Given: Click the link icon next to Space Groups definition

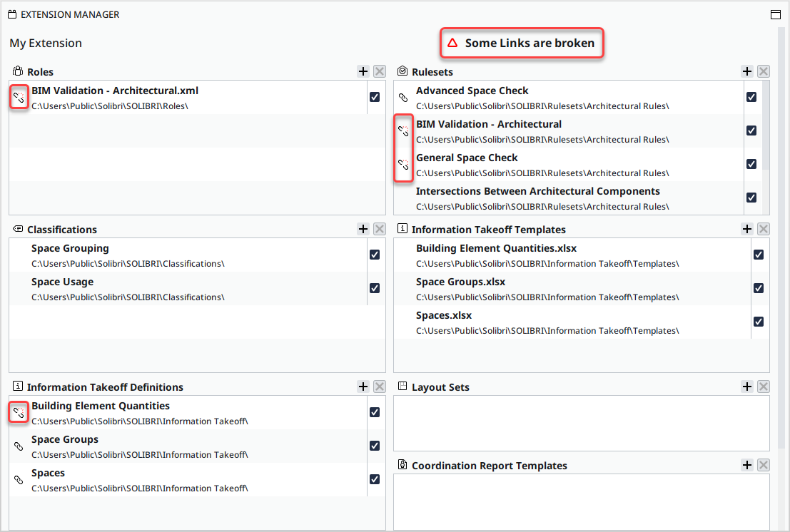Looking at the screenshot, I should (19, 446).
